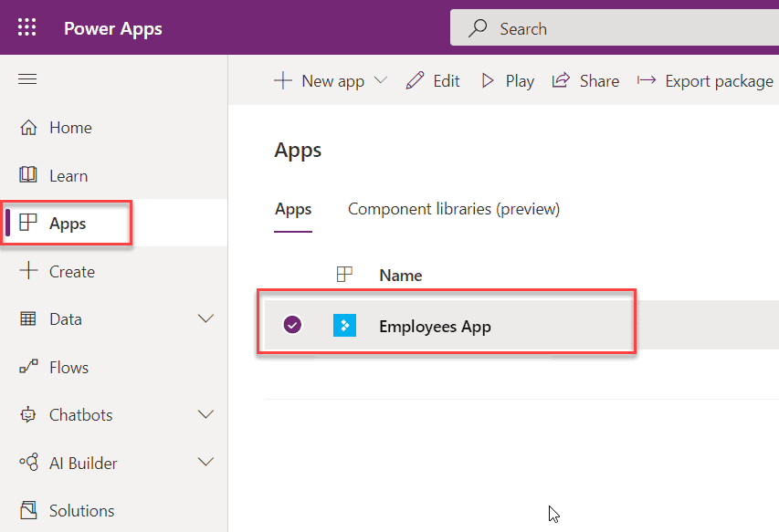Open the app launcher waffle icon
Viewport: 779px width, 532px height.
coord(26,27)
